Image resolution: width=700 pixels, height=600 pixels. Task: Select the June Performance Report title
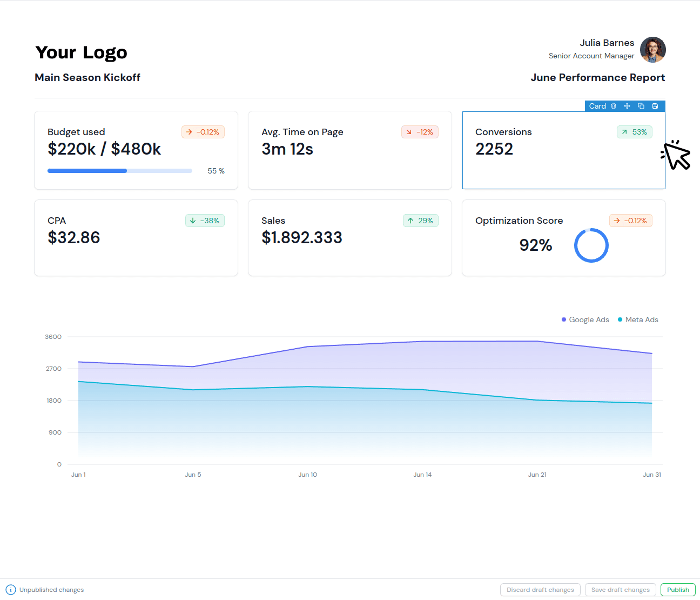pyautogui.click(x=597, y=77)
